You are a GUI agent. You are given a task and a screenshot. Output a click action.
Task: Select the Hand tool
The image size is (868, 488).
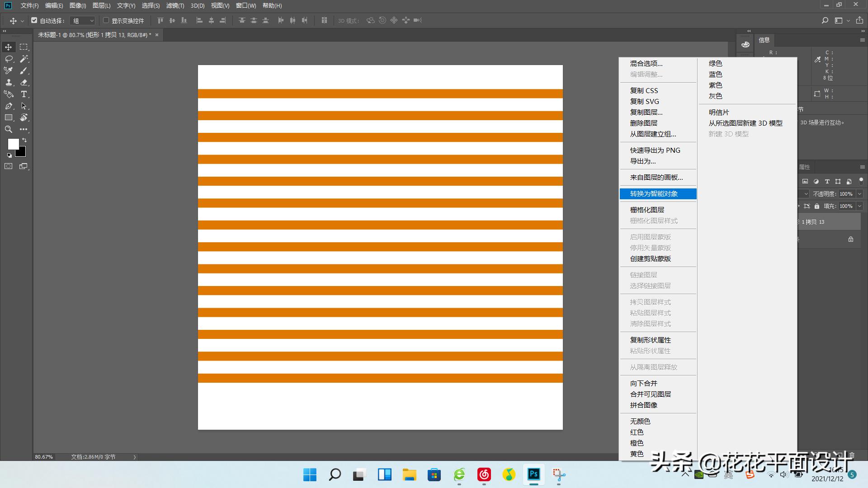point(24,118)
